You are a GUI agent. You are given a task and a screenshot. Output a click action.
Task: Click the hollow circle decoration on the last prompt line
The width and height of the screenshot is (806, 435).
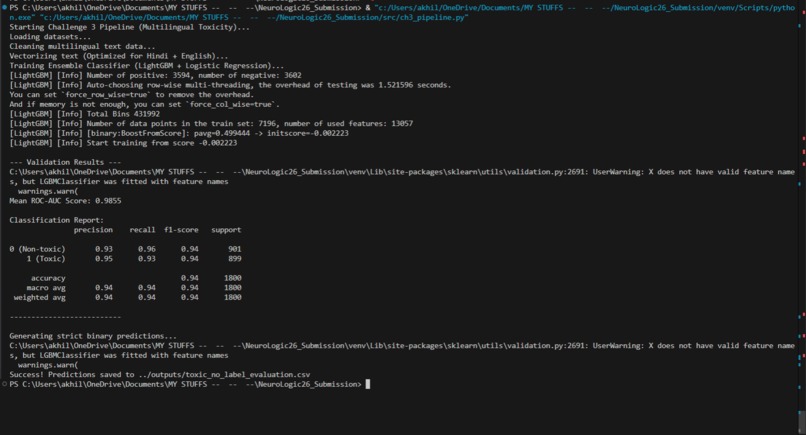click(5, 384)
